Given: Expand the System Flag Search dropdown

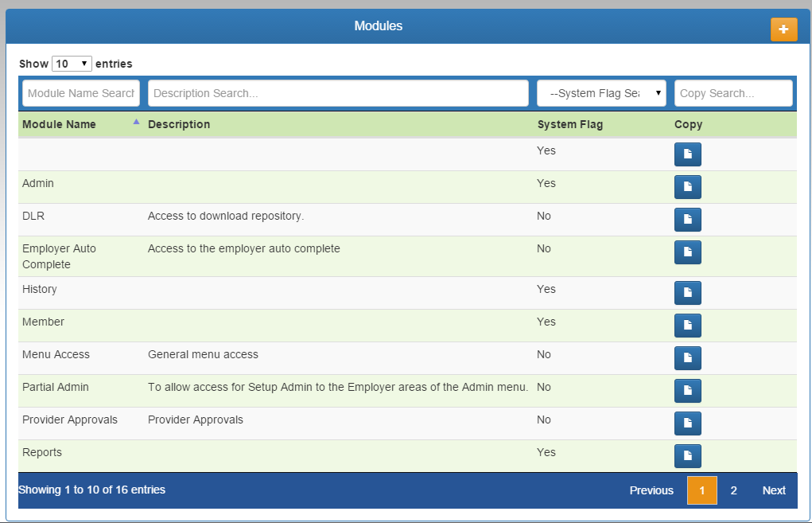Looking at the screenshot, I should (x=601, y=93).
